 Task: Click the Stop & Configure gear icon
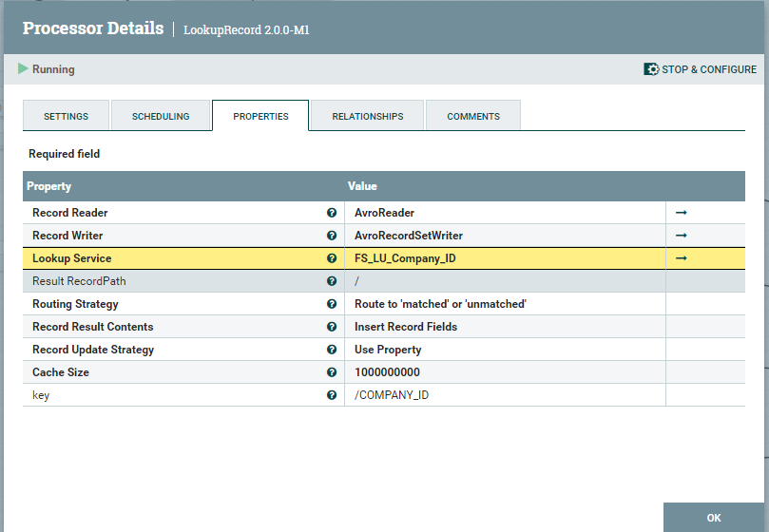(x=651, y=69)
